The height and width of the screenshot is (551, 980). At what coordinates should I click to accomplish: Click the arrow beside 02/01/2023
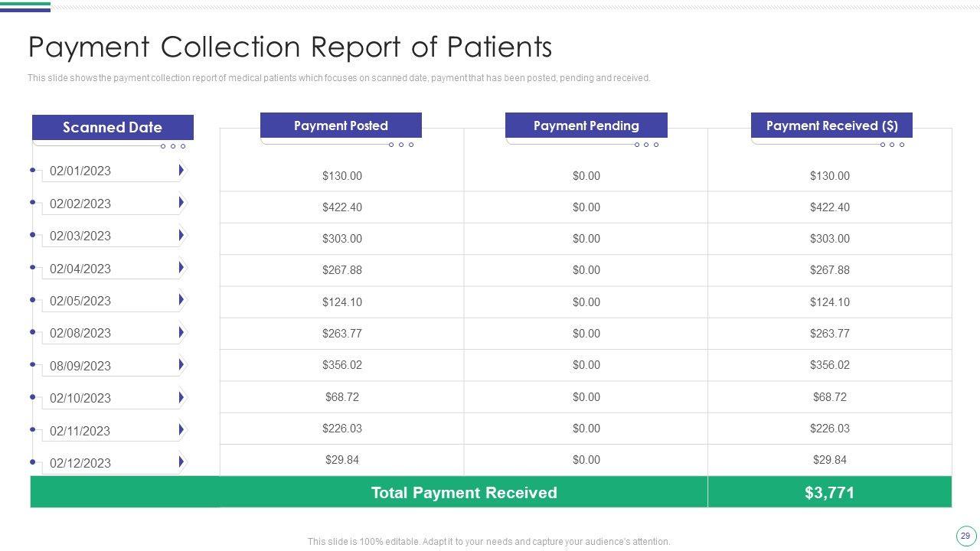pos(181,170)
